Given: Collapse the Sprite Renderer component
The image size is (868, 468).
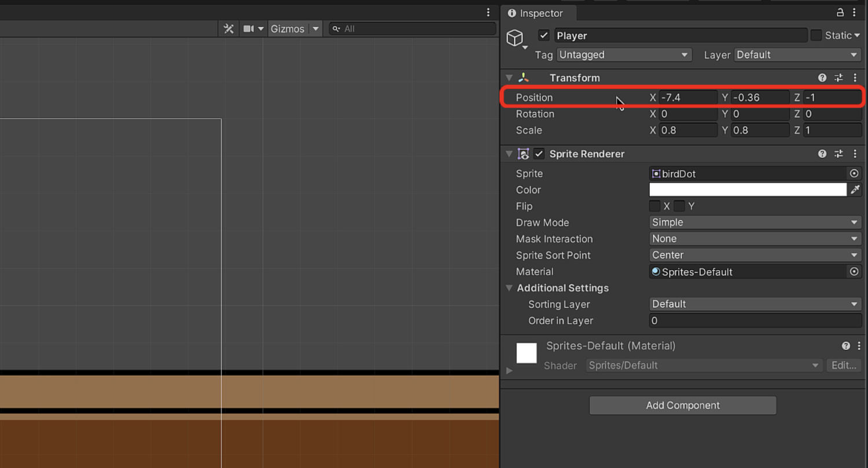Looking at the screenshot, I should click(x=509, y=154).
